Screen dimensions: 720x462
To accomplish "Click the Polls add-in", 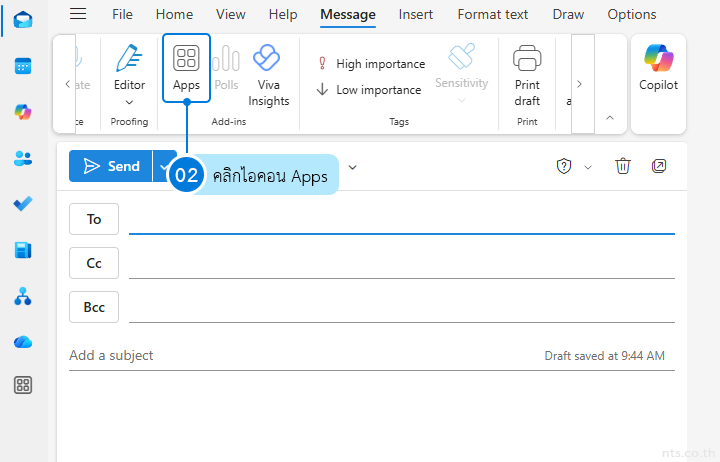I will [x=226, y=68].
